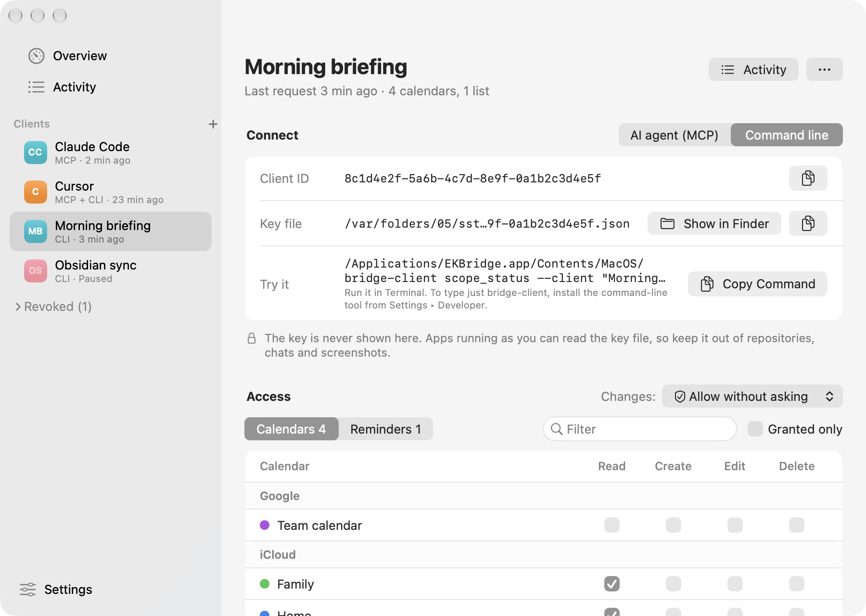Open Settings in the sidebar

click(56, 590)
